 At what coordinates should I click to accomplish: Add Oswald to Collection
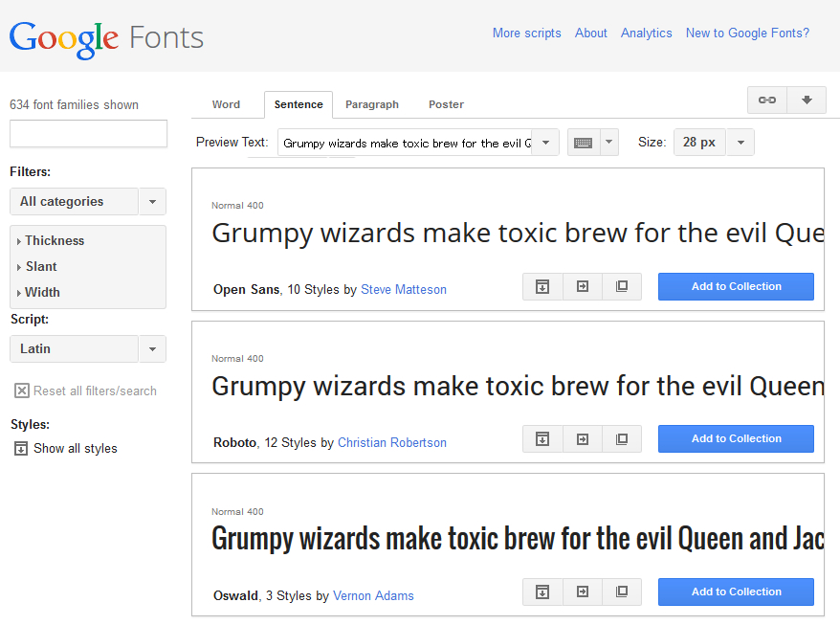pos(736,592)
